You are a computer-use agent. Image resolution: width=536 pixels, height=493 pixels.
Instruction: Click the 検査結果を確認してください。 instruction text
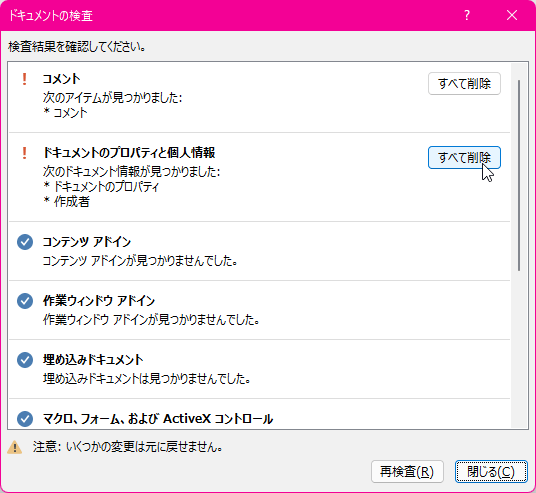point(77,47)
